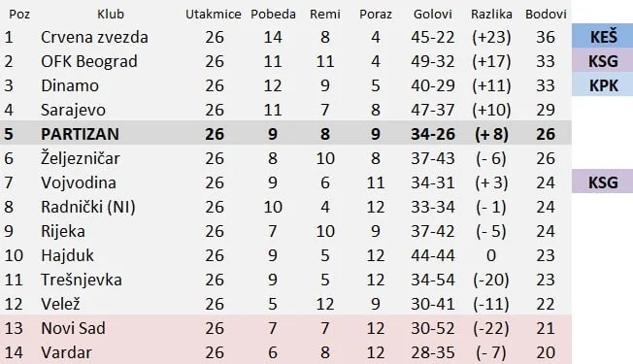
Task: Click the Crvena zvezda club name
Action: [94, 37]
